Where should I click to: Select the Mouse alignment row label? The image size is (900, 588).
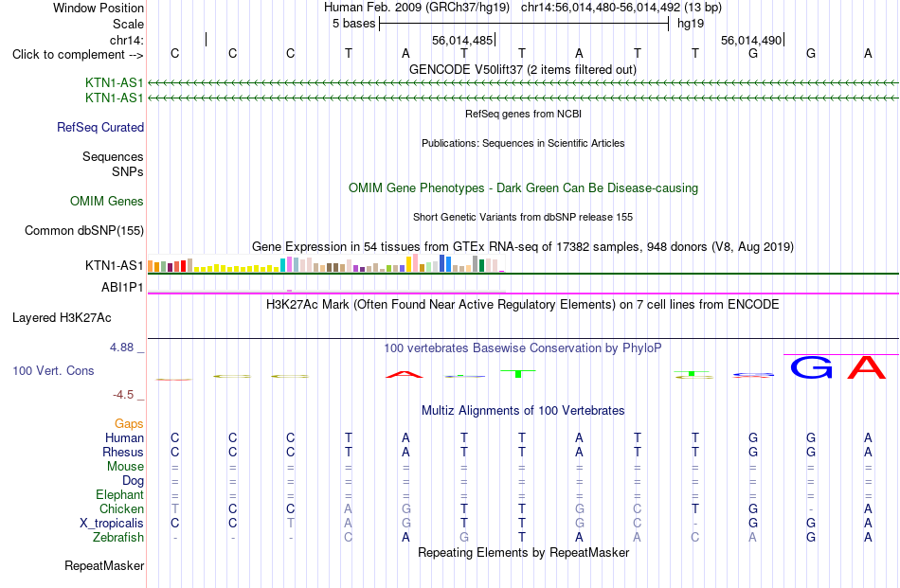[x=125, y=467]
